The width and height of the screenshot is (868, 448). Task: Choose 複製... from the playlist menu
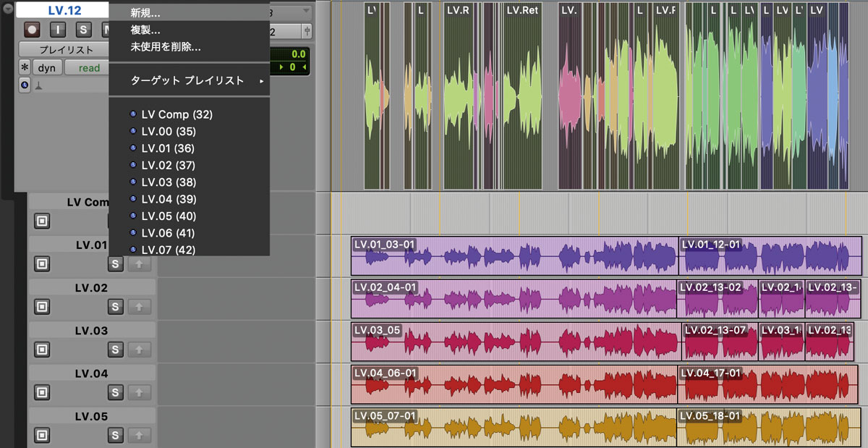pos(189,30)
